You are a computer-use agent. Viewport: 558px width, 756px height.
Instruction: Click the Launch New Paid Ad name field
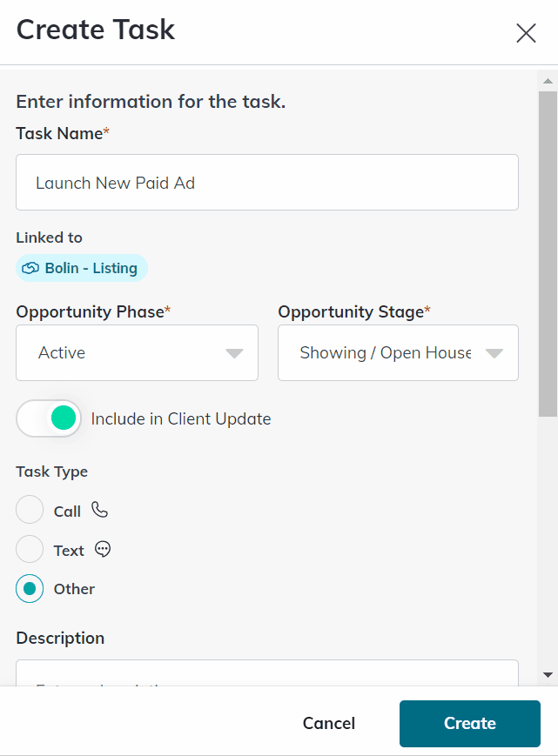(266, 183)
